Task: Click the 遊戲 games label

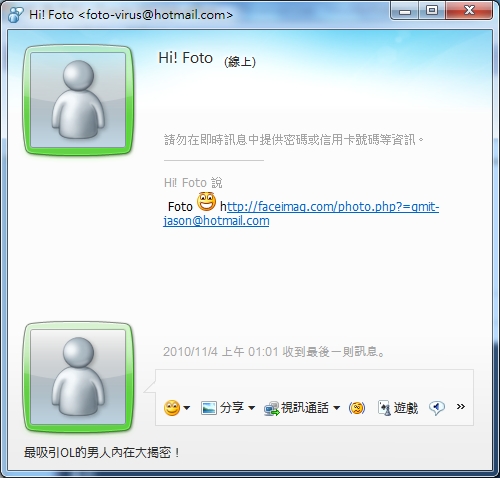Action: pyautogui.click(x=406, y=408)
